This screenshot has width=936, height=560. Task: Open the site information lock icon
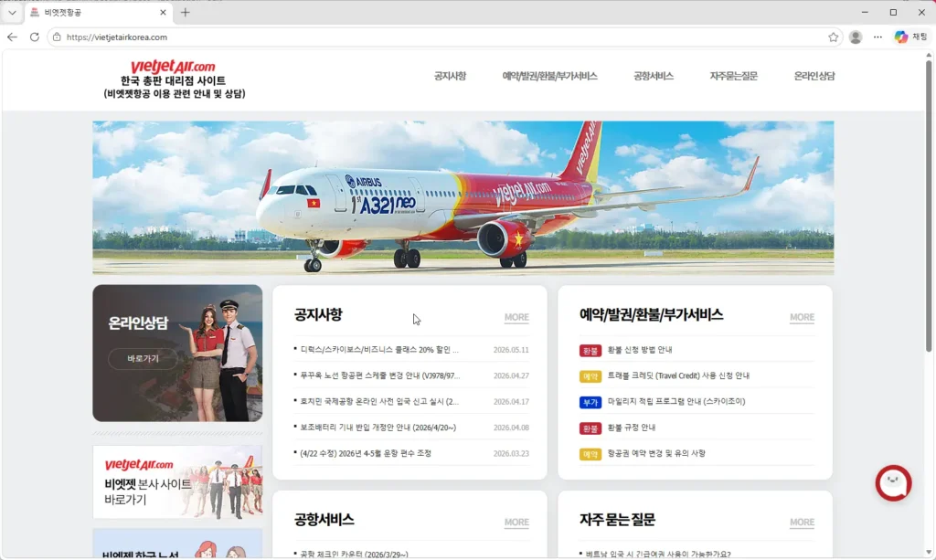(x=57, y=37)
